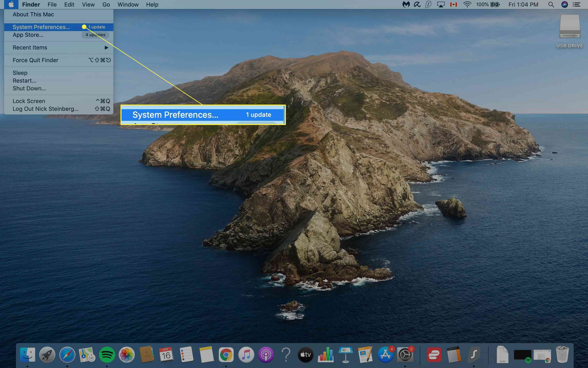588x368 pixels.
Task: Launch App Store icon in Dock
Action: (385, 355)
